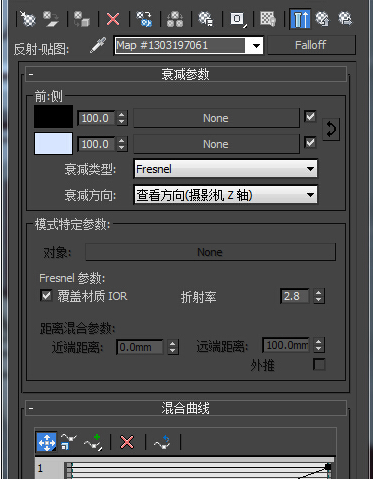This screenshot has width=378, height=479.
Task: Click the 远端距离 spinner arrows
Action: click(x=319, y=345)
